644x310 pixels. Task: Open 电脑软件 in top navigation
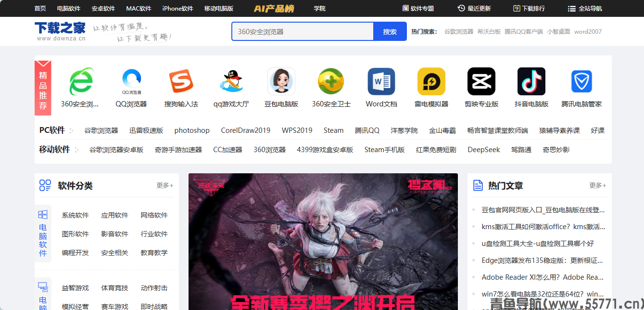click(69, 8)
